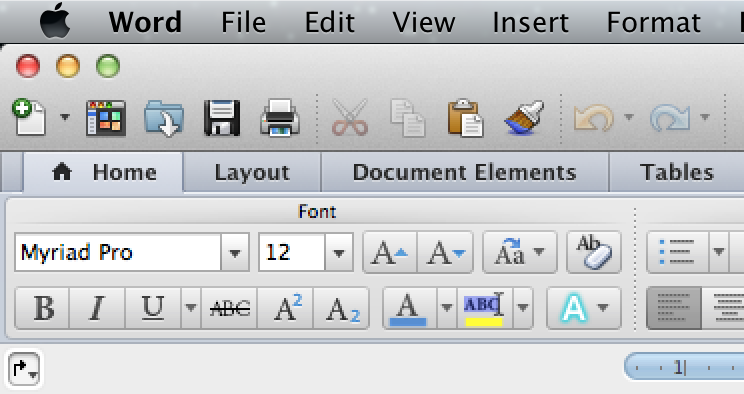Viewport: 744px width, 394px height.
Task: Toggle Bold formatting
Action: point(43,308)
